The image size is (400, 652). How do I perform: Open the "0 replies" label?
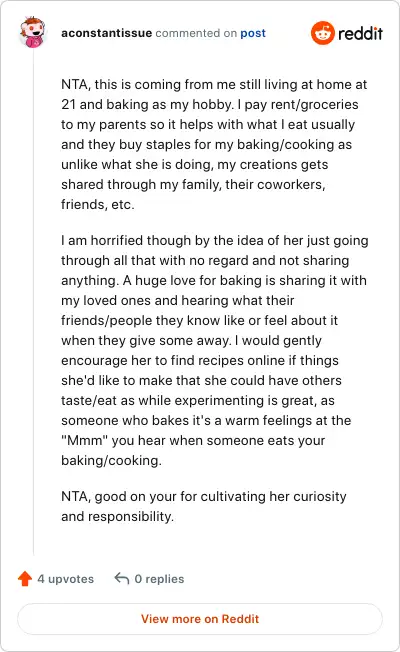159,579
